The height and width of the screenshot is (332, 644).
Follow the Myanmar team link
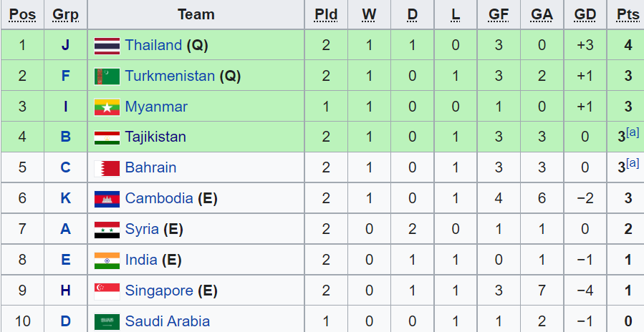(x=155, y=107)
